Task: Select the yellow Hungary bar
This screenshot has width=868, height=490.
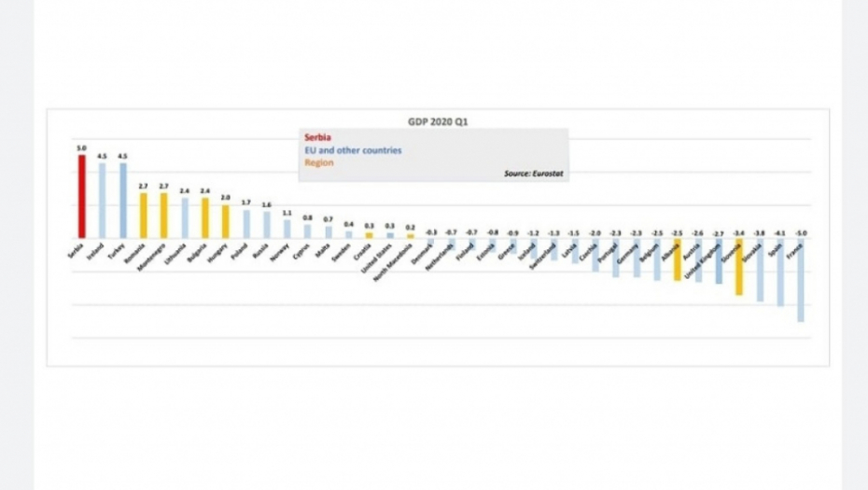Action: tap(226, 221)
